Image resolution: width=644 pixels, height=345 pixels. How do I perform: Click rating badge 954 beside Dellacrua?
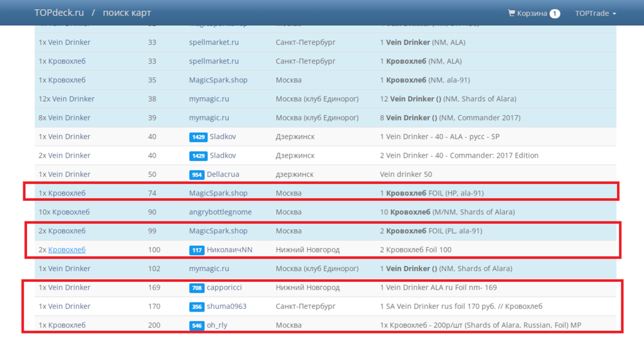[196, 174]
